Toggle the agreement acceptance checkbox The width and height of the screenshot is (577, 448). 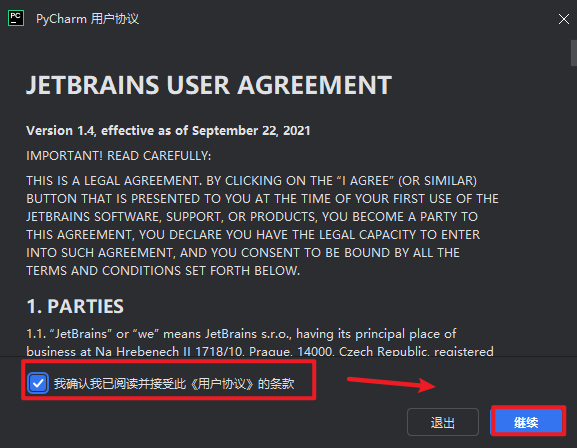pyautogui.click(x=38, y=384)
